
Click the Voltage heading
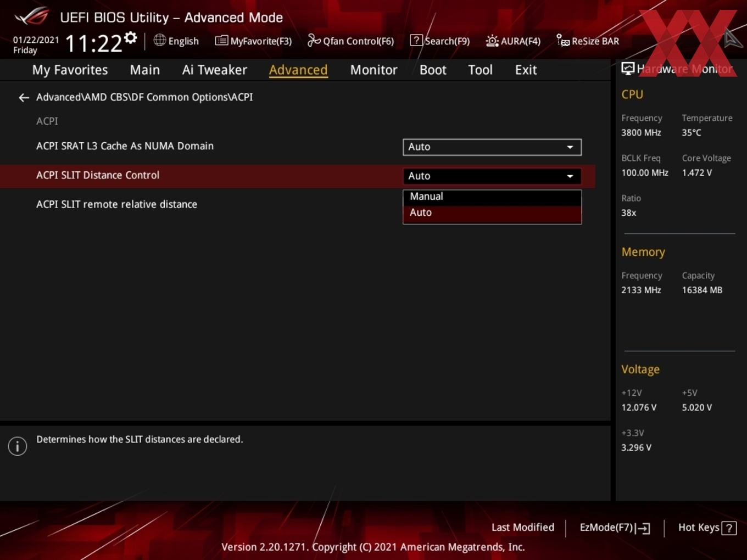tap(640, 369)
